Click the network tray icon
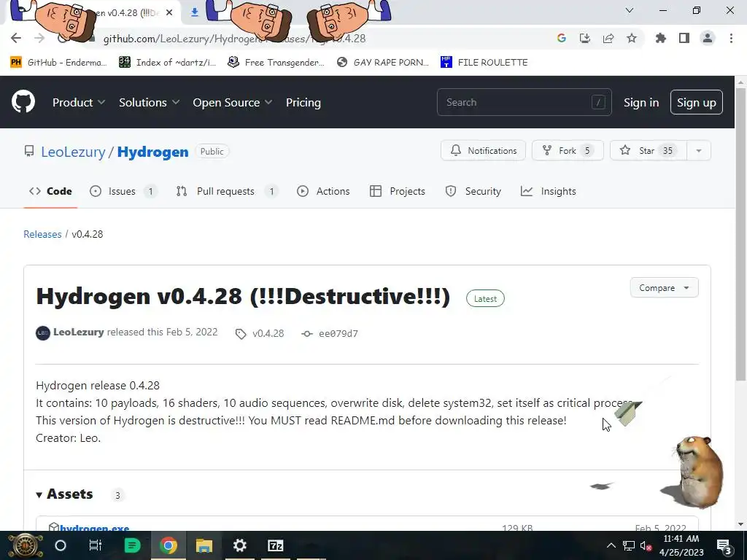The image size is (747, 560). (x=628, y=545)
